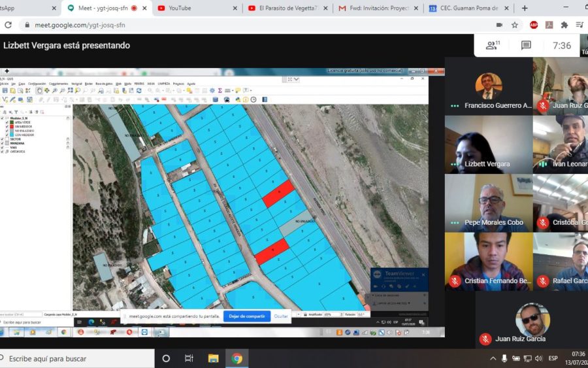588x368 pixels.
Task: Open Cortana circle on Windows taskbar
Action: point(166,359)
